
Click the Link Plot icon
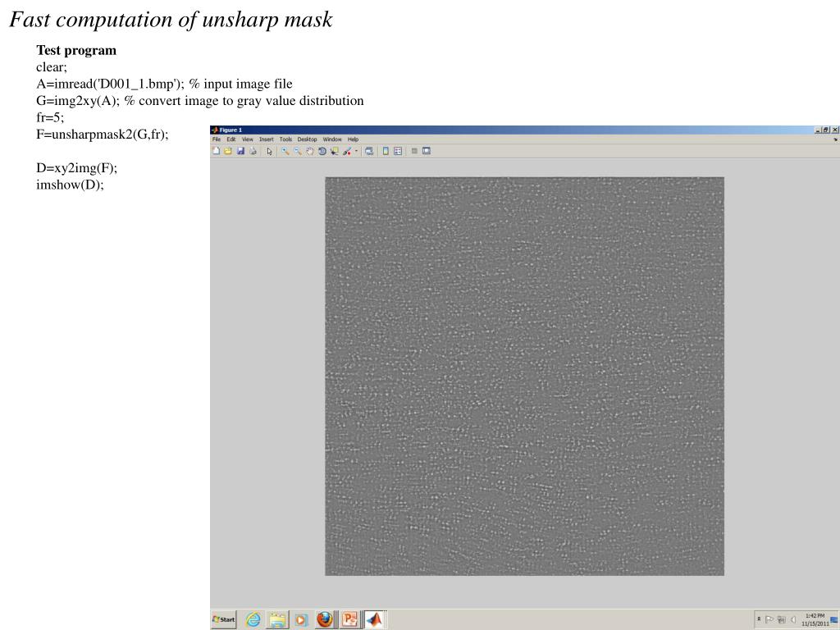pyautogui.click(x=369, y=151)
